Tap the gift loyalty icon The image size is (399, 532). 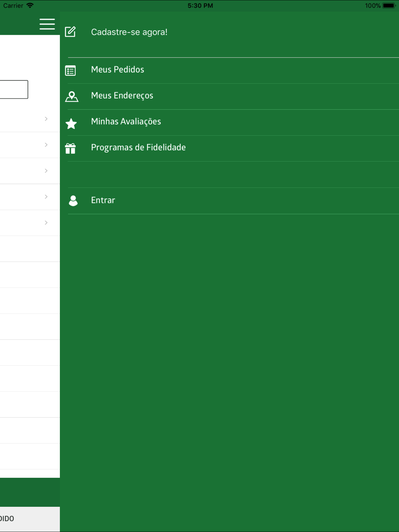click(x=71, y=148)
